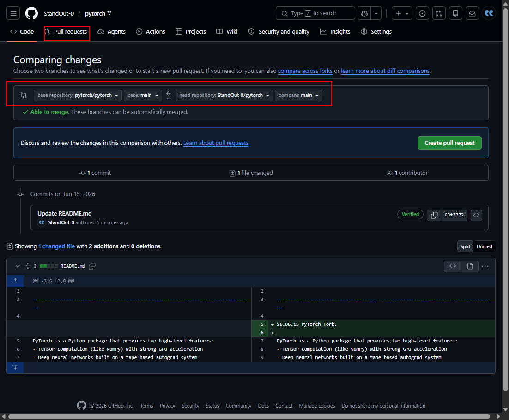The height and width of the screenshot is (420, 509).
Task: Follow learn more about diff comparisons link
Action: click(x=385, y=71)
